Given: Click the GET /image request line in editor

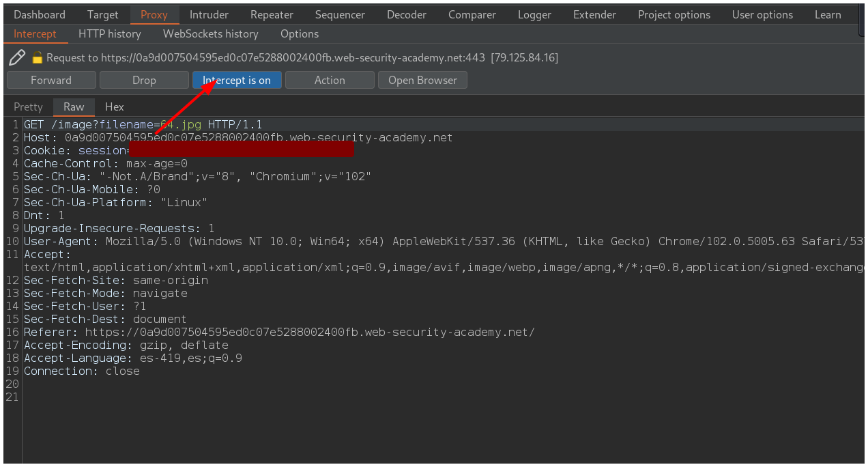Looking at the screenshot, I should click(143, 124).
